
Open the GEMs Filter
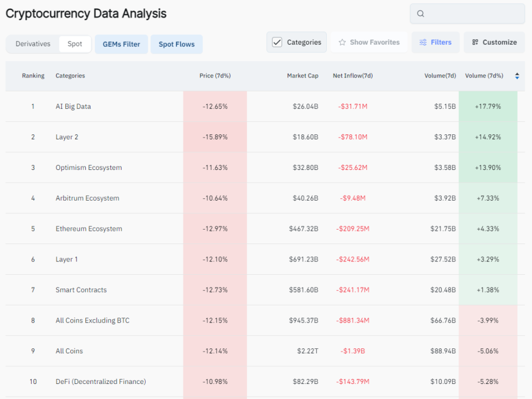pos(121,44)
